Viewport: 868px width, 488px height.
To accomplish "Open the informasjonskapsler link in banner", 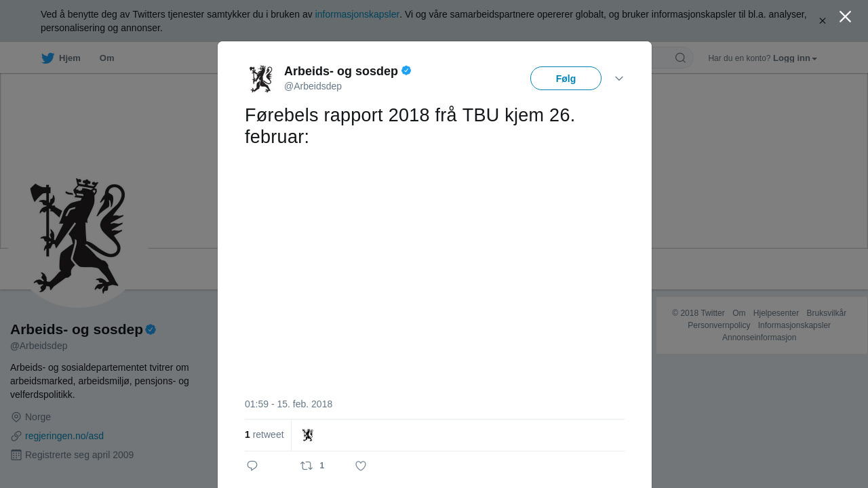I will pyautogui.click(x=357, y=14).
